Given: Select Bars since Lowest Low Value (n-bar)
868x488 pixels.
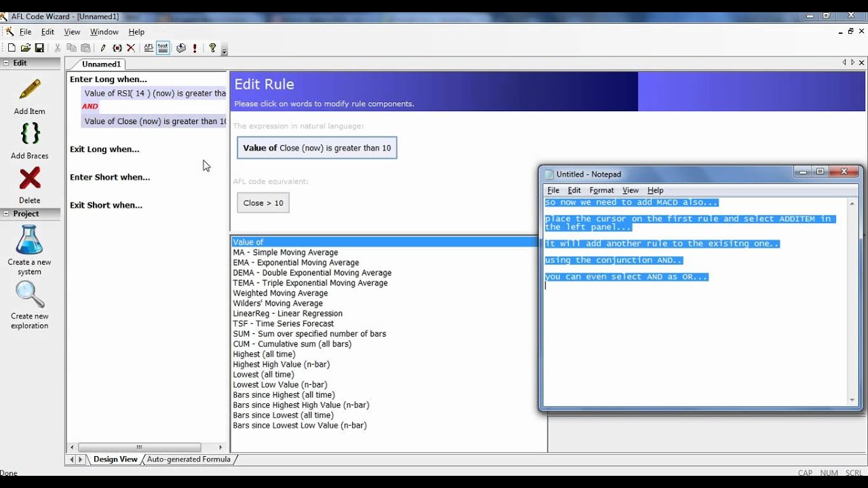Looking at the screenshot, I should (x=300, y=425).
